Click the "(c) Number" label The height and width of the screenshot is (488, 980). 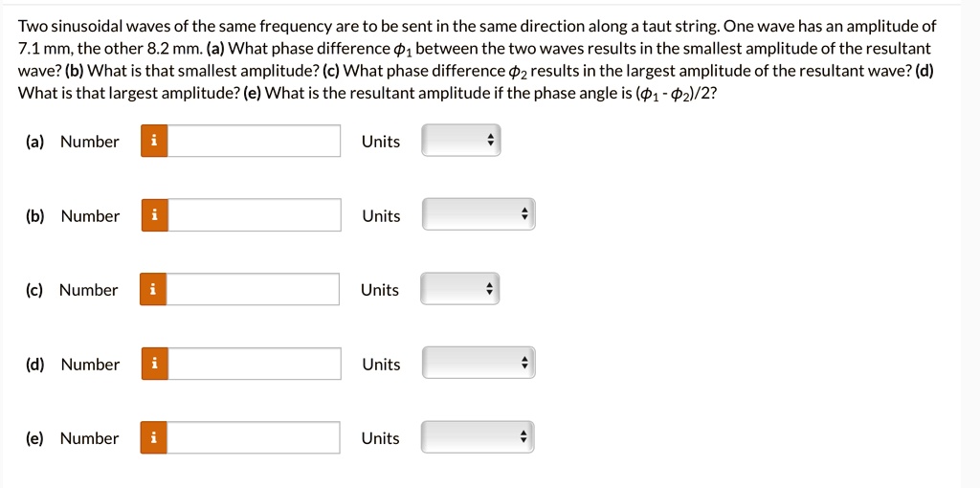point(73,290)
